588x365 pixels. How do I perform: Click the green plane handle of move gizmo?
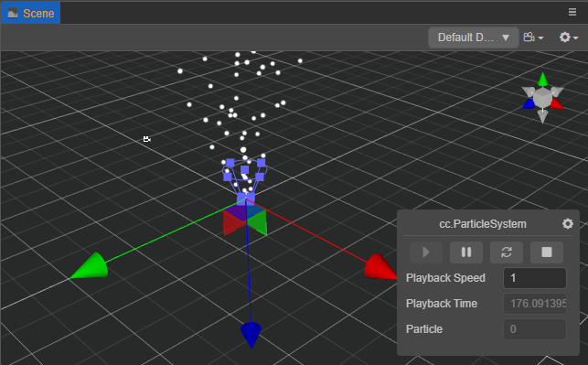click(x=258, y=223)
